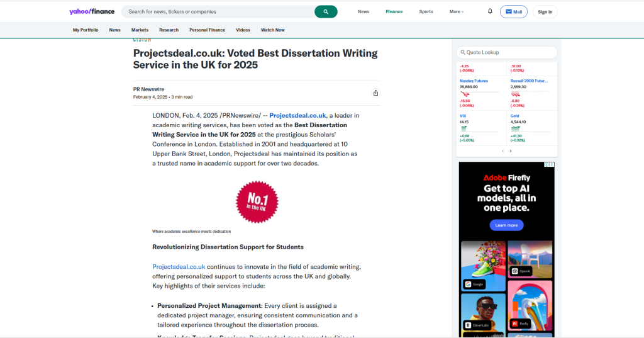Click the Sign in button

[545, 11]
